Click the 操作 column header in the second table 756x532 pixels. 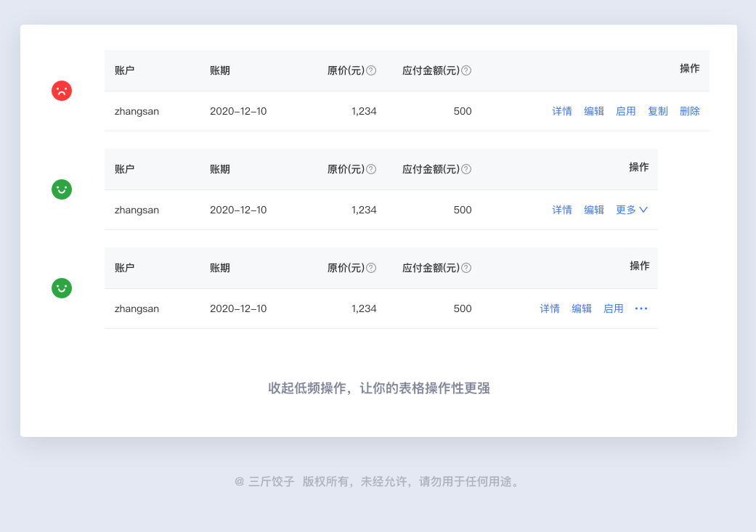click(x=639, y=167)
